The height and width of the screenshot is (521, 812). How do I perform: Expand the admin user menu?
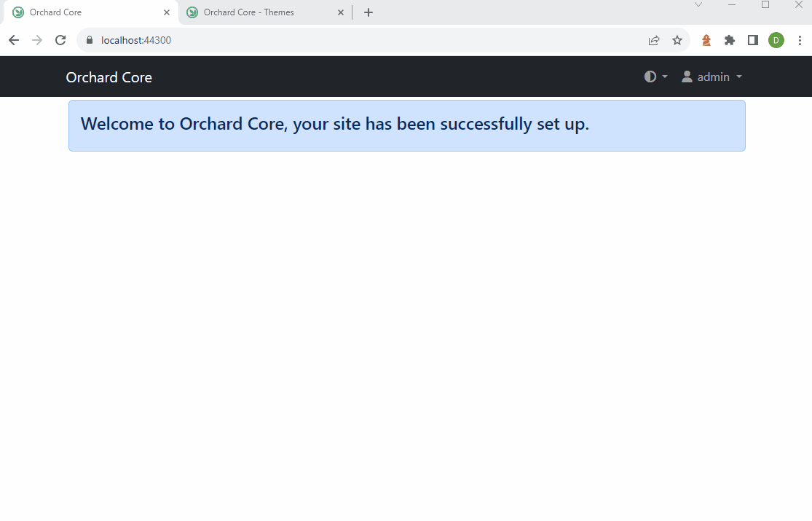[712, 77]
